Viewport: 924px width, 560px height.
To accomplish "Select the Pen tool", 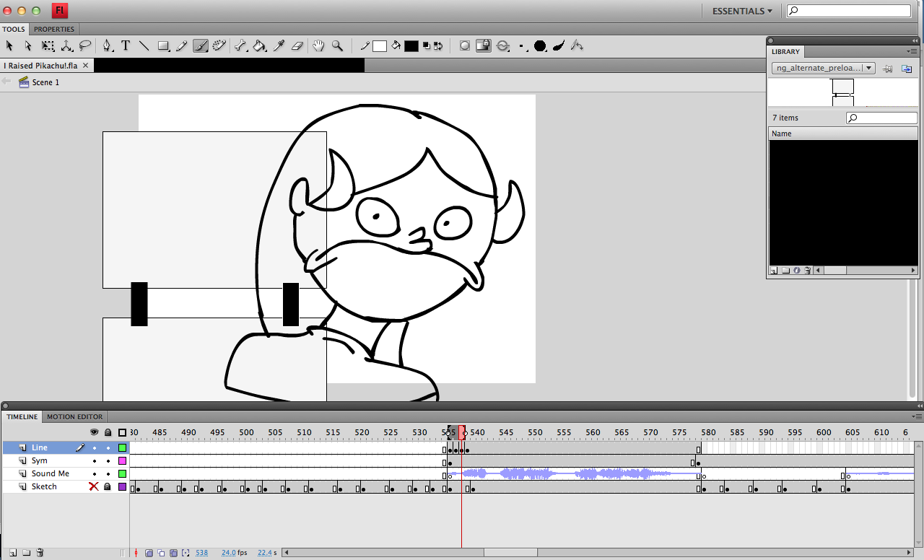I will point(107,46).
